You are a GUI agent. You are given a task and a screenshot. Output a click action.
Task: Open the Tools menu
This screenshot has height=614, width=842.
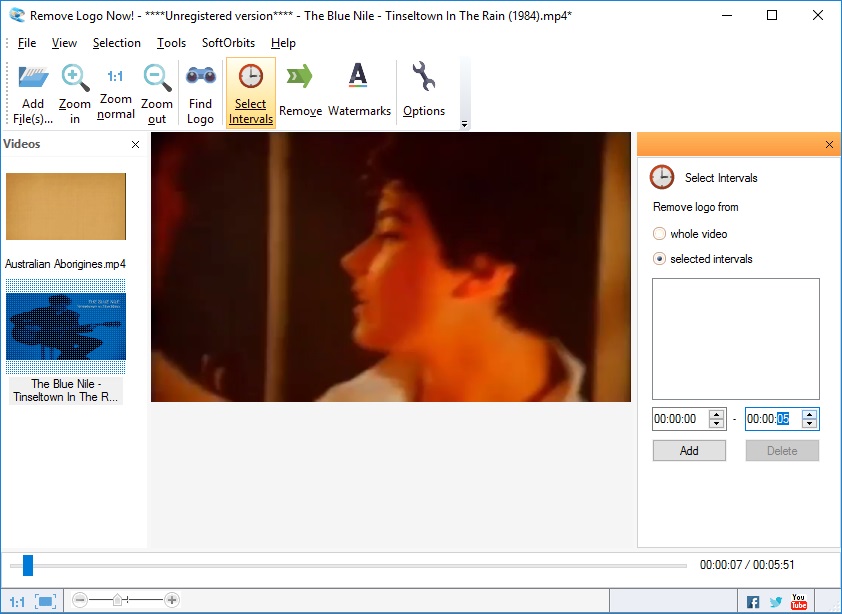coord(171,43)
